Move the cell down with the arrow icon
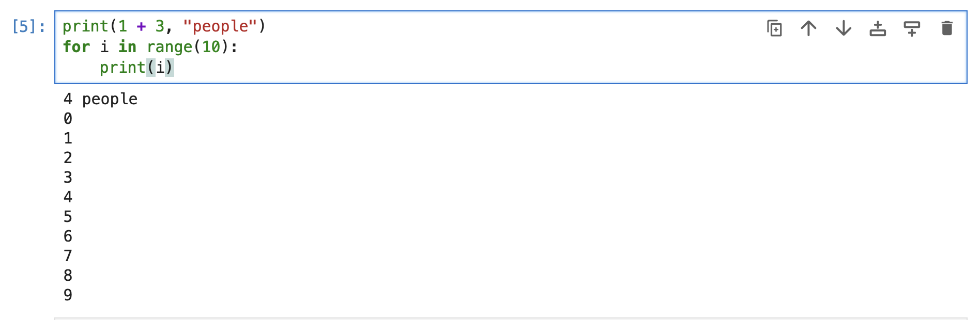This screenshot has width=980, height=320. point(844,28)
